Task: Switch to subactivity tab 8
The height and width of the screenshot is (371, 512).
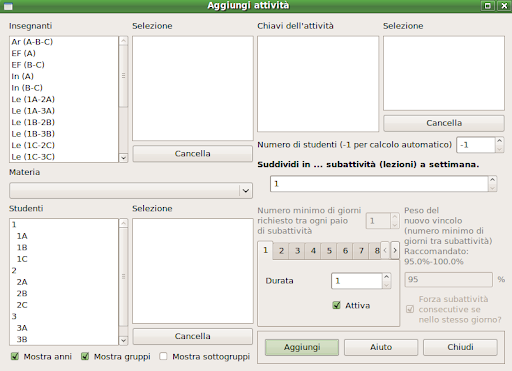Action: pos(376,251)
